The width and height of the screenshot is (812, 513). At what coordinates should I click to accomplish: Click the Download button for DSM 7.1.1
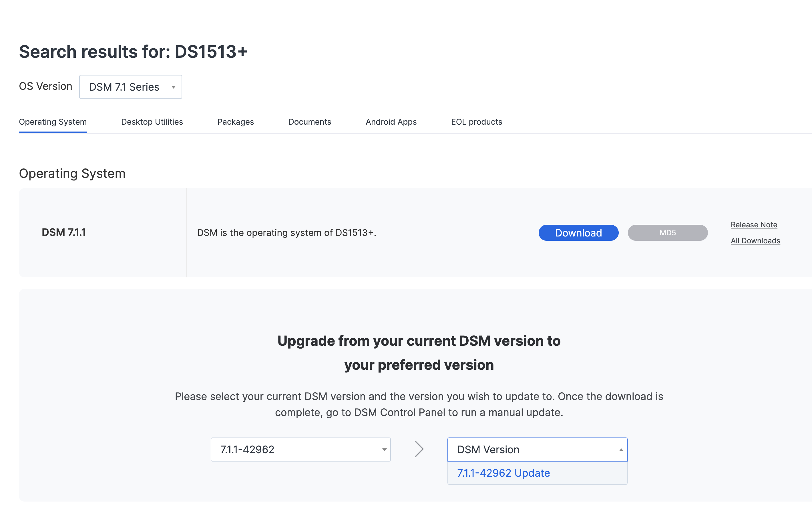coord(578,232)
